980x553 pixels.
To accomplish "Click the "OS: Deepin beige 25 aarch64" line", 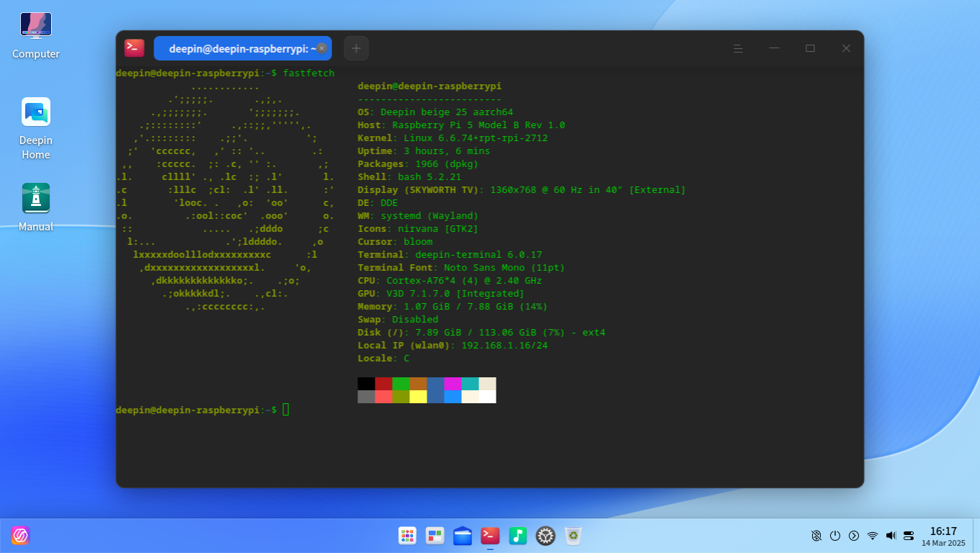I will coord(435,112).
